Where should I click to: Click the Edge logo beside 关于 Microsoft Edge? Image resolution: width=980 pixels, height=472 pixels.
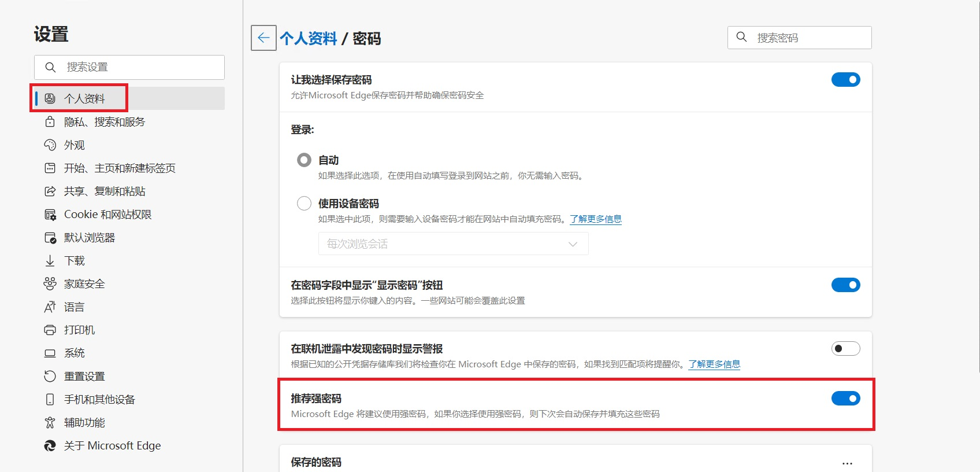(x=50, y=445)
